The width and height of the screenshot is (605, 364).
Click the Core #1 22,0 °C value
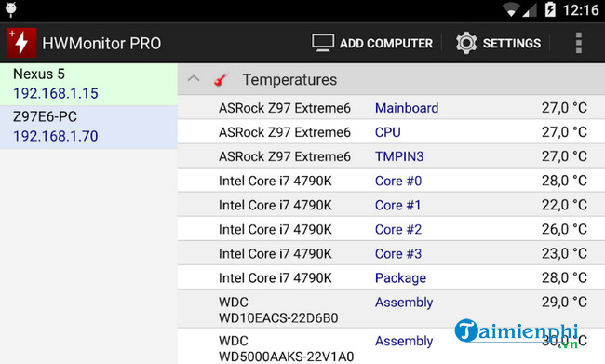564,206
